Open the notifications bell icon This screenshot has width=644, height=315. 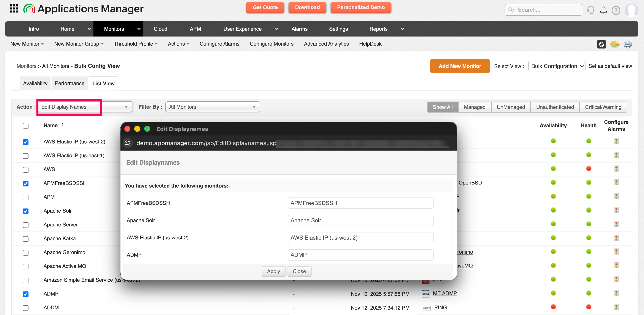point(603,10)
